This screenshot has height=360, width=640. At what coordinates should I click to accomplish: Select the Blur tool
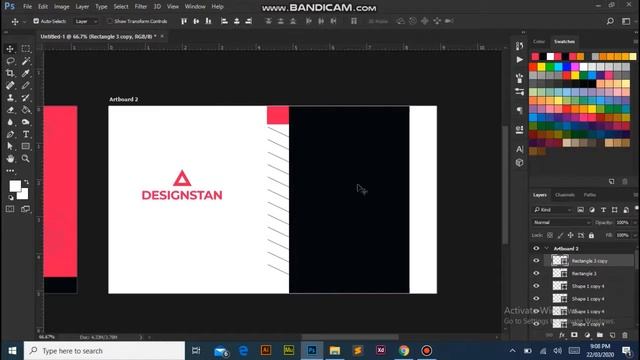(x=10, y=122)
